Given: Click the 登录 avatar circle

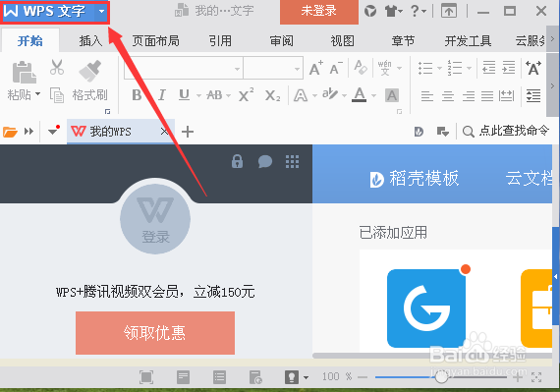Looking at the screenshot, I should 155,219.
